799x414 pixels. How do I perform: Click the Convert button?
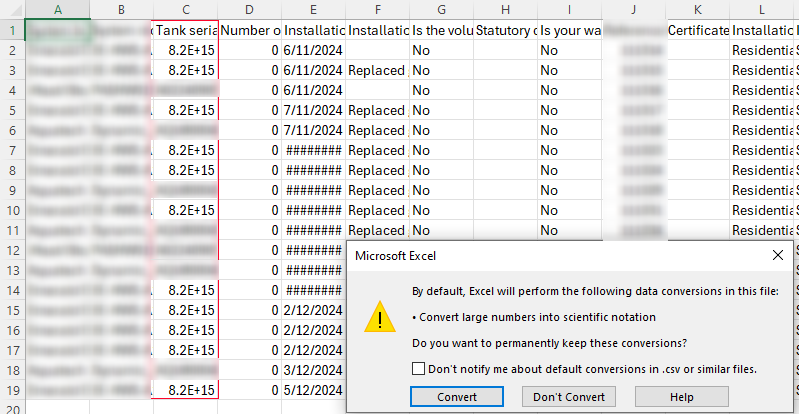tap(457, 397)
